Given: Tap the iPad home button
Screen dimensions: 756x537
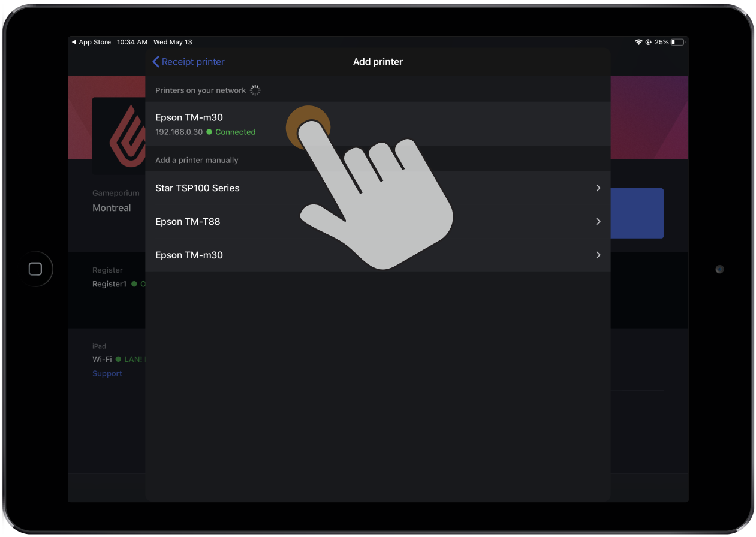Looking at the screenshot, I should point(35,269).
